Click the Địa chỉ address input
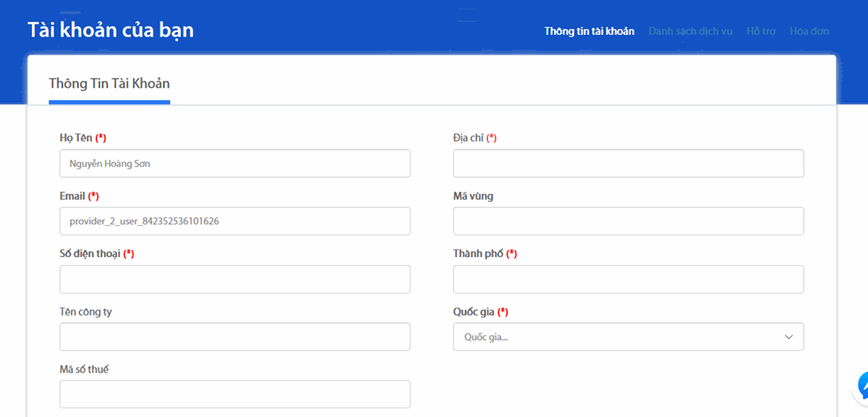 [x=628, y=163]
